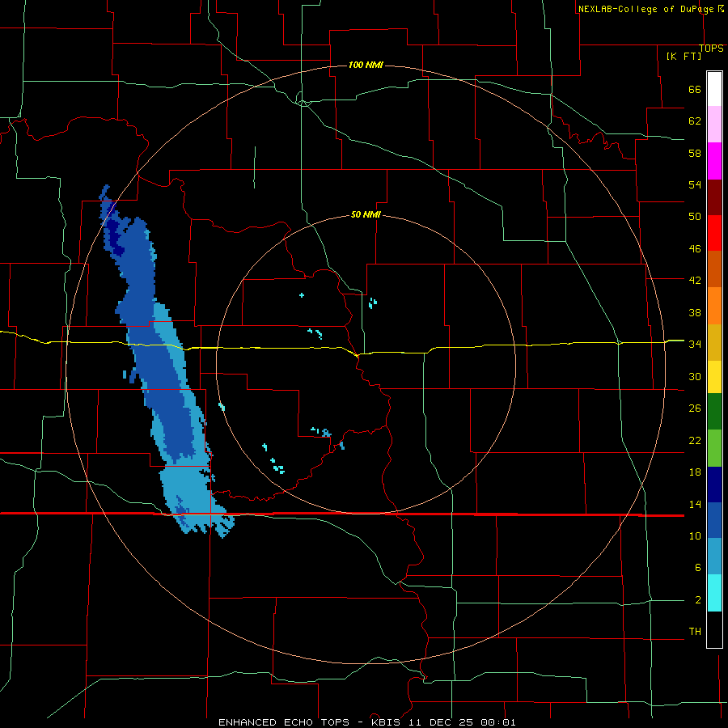Click the gold 38 kft legend swatch
This screenshot has height=728, width=728.
click(714, 342)
